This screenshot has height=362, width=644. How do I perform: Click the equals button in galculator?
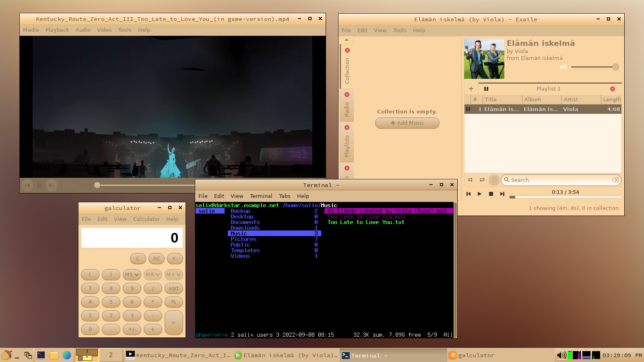[174, 323]
